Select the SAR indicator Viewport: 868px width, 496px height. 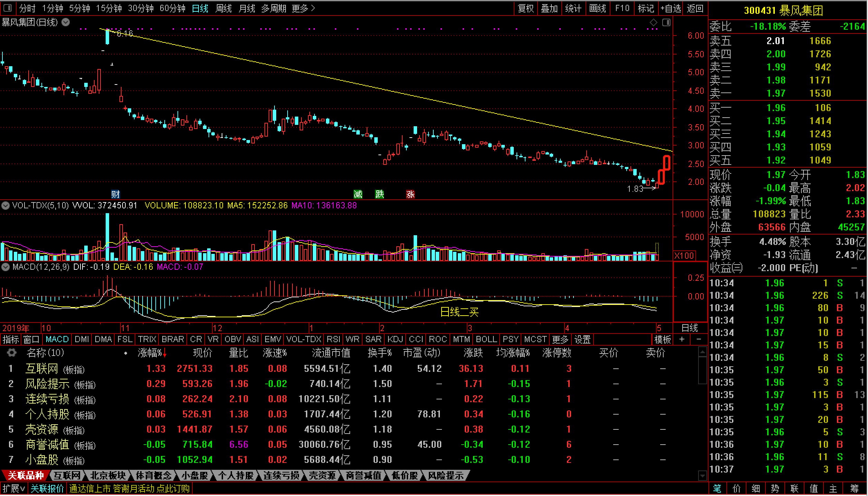click(x=373, y=339)
